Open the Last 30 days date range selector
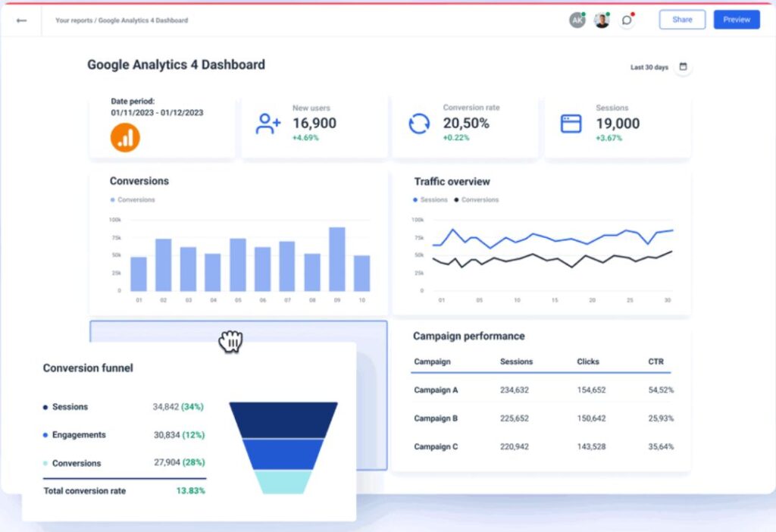Viewport: 776px width, 532px height. coord(648,67)
